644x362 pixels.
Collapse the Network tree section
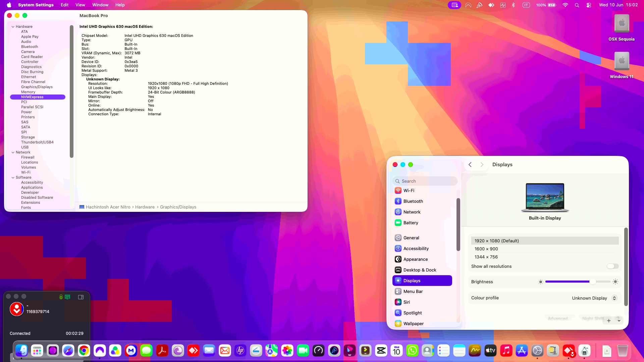pos(13,152)
